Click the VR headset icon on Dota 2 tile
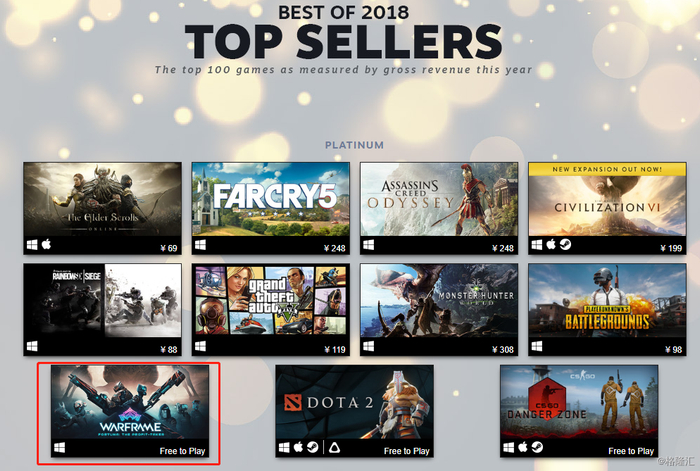700x471 pixels. (333, 447)
